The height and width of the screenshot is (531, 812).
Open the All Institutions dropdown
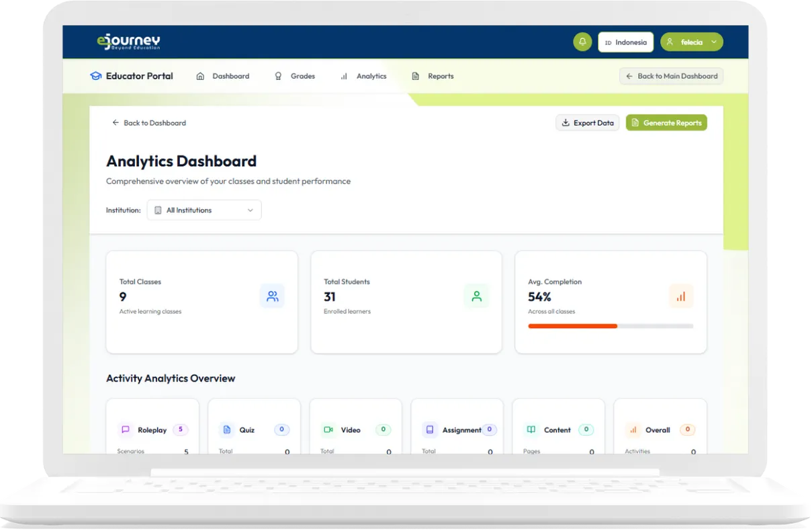(204, 210)
